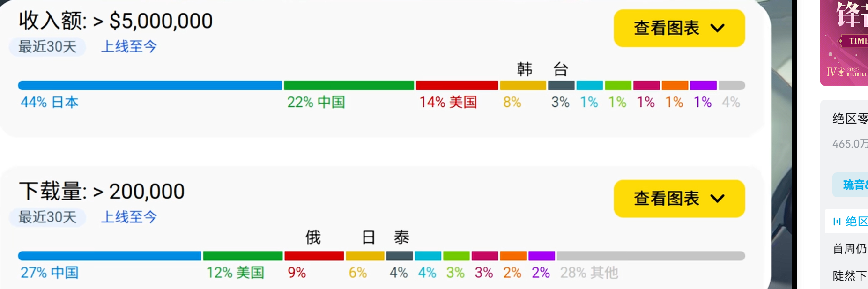The width and height of the screenshot is (868, 289).
Task: Select 最近30天 tab under 收入额
Action: [x=47, y=47]
